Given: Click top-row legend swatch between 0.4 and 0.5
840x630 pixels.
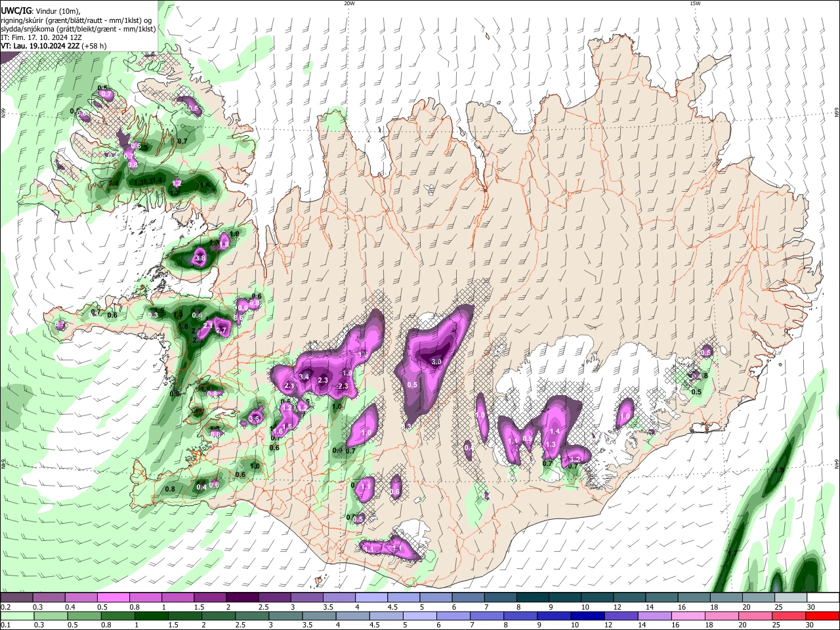Looking at the screenshot, I should coord(81,598).
